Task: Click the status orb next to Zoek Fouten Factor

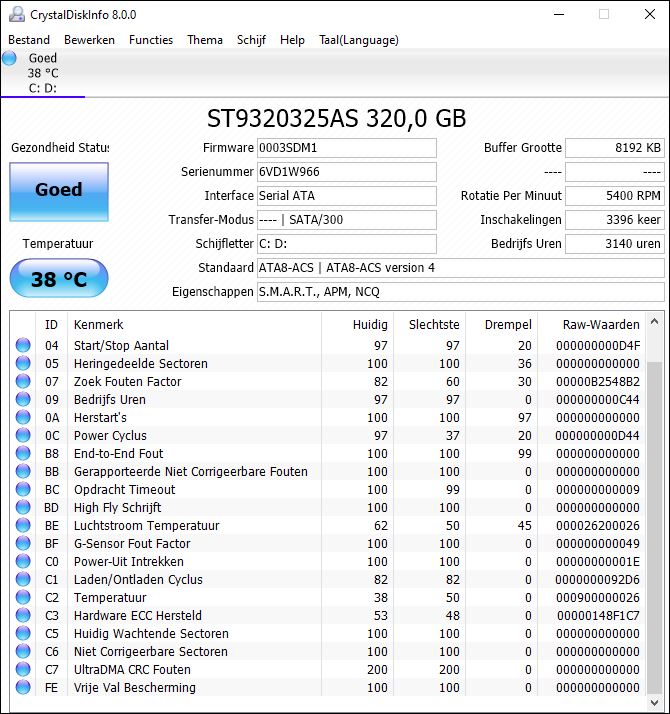Action: (23, 382)
